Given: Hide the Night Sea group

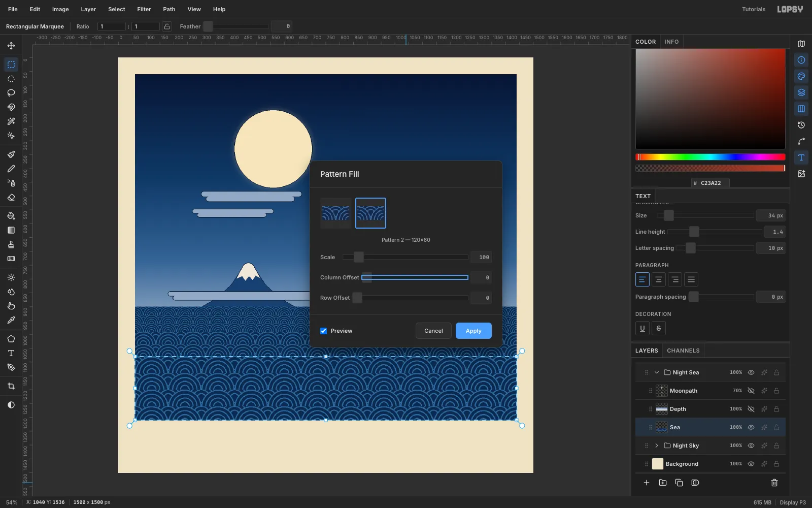Looking at the screenshot, I should coord(751,372).
